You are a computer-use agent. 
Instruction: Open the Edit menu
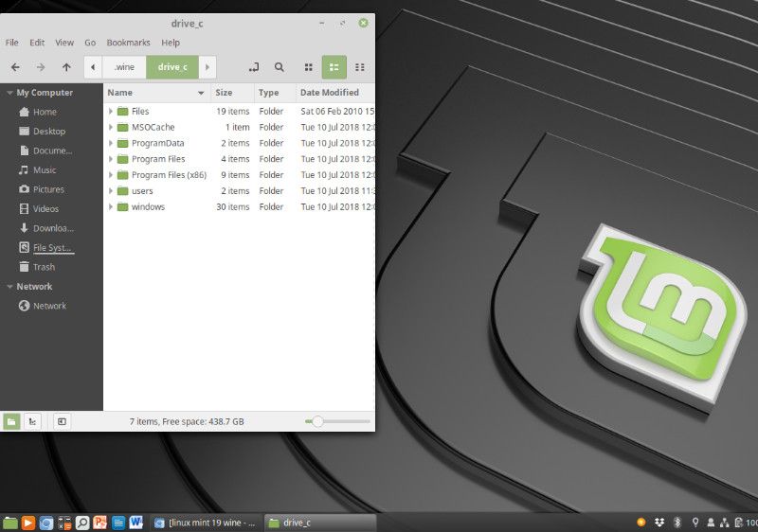(37, 43)
